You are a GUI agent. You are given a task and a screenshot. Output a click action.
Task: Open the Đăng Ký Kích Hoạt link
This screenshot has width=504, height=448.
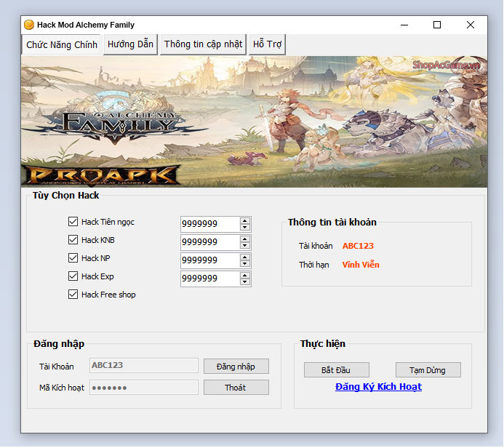coord(378,387)
